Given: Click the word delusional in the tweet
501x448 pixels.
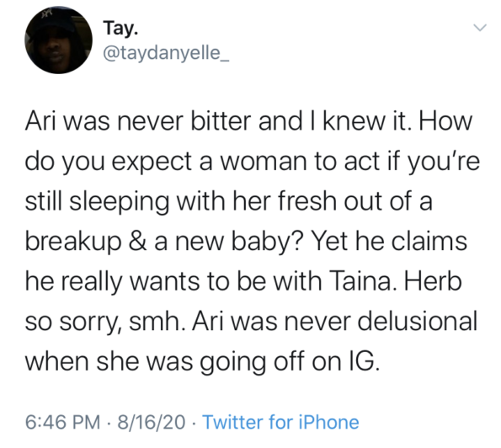Looking at the screenshot, I should [418, 322].
